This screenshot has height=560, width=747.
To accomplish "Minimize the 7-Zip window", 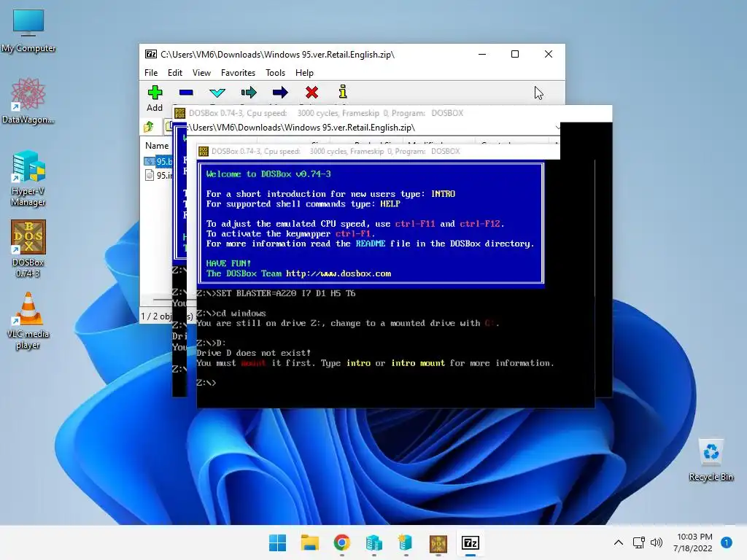I will [482, 54].
